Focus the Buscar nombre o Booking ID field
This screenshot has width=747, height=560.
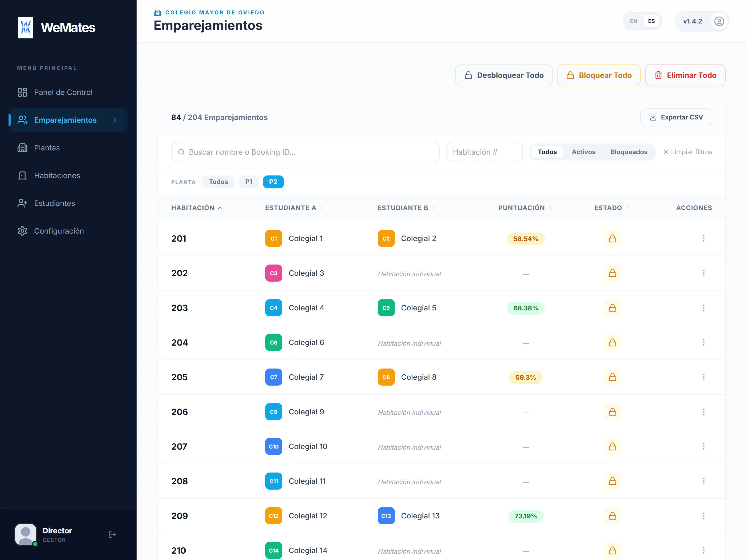pyautogui.click(x=305, y=152)
